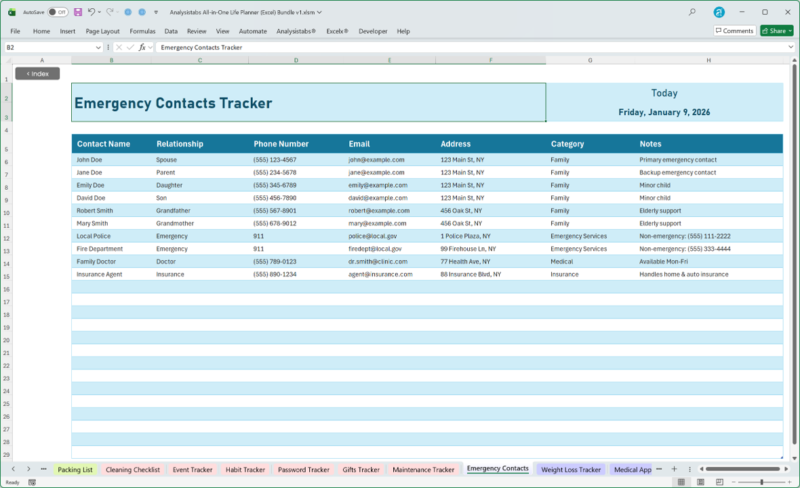
Task: Switch to the Habit Tracker sheet
Action: [x=245, y=470]
